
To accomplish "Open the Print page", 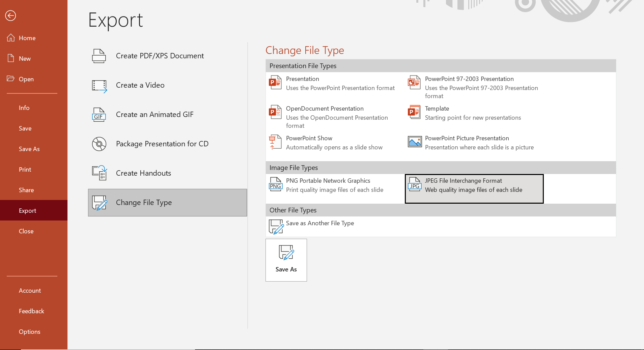I will [x=34, y=169].
